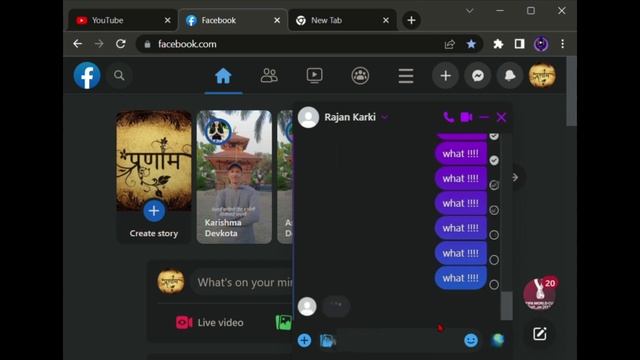
Task: Open the hamburger menu icon
Action: pos(406,76)
